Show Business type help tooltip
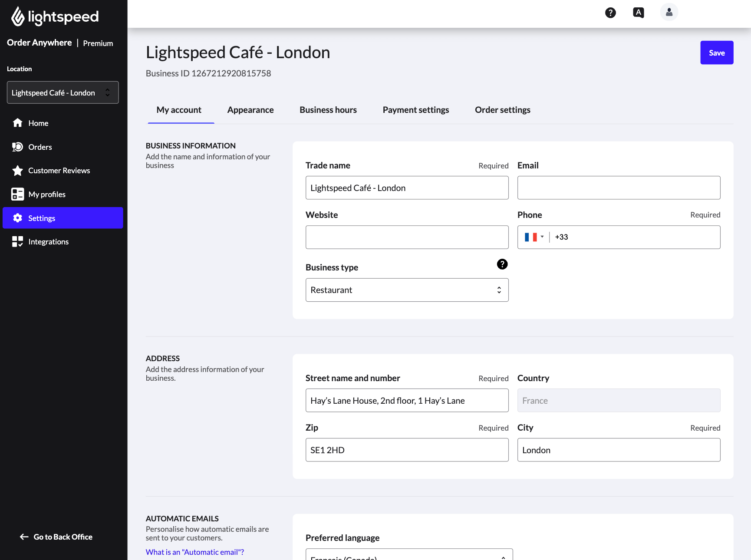The height and width of the screenshot is (560, 751). pyautogui.click(x=502, y=264)
